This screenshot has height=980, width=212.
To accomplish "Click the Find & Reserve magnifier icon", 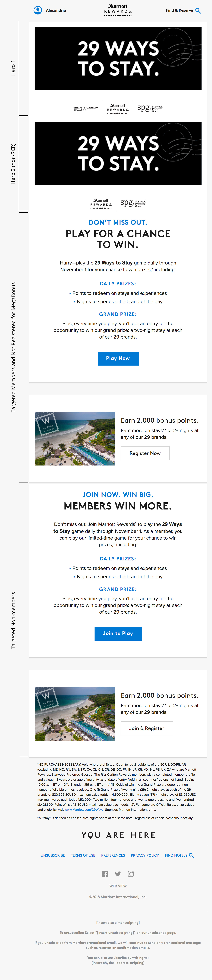I will pyautogui.click(x=198, y=11).
